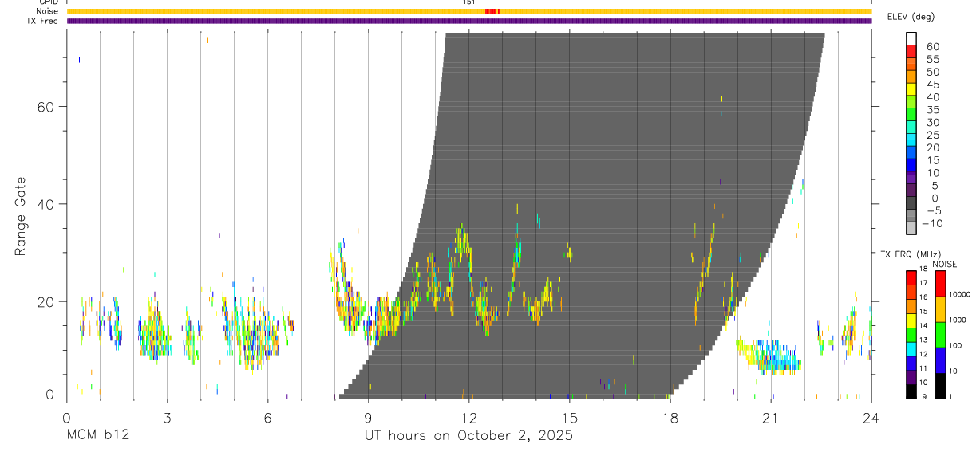Select the yellow 14 MHz TX FRQ swatch
This screenshot has height=452, width=980.
click(911, 320)
